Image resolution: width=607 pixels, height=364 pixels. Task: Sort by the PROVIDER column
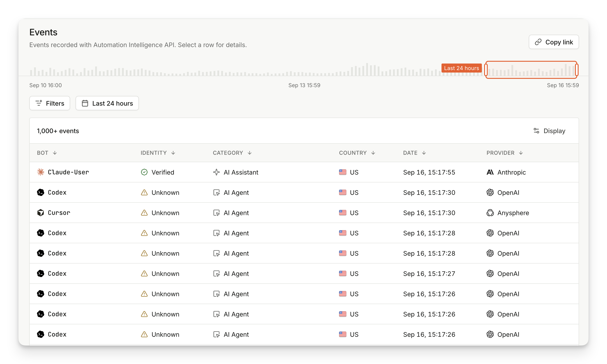[505, 153]
